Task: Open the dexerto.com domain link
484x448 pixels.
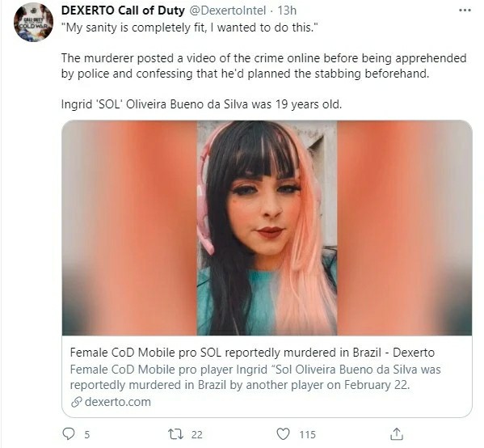Action: (x=118, y=402)
